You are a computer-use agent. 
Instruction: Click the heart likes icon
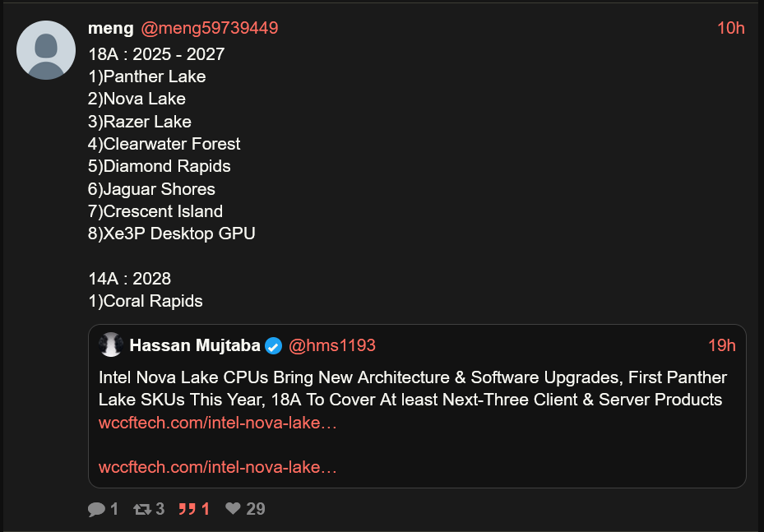pos(233,509)
